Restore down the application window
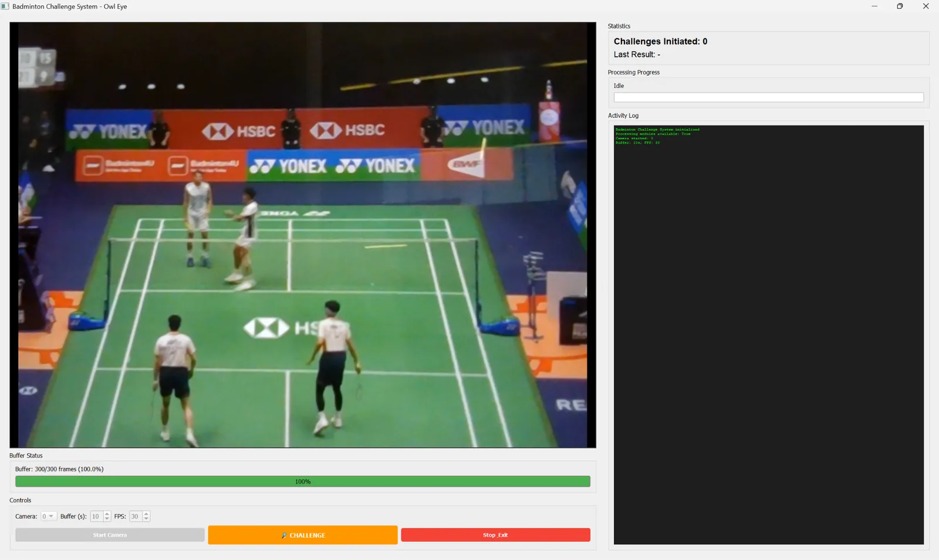939x560 pixels. [900, 6]
